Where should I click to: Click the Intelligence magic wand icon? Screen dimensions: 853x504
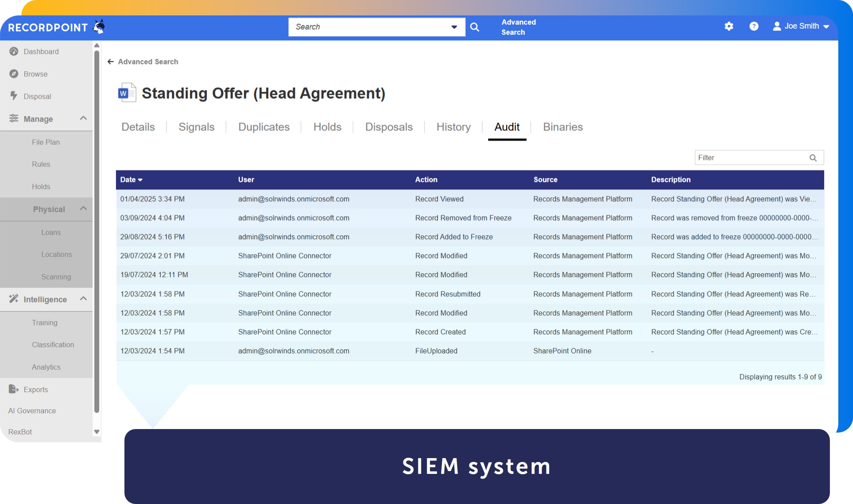click(x=14, y=299)
